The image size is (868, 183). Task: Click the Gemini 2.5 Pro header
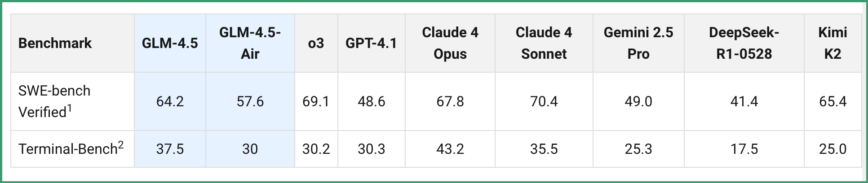pyautogui.click(x=638, y=43)
